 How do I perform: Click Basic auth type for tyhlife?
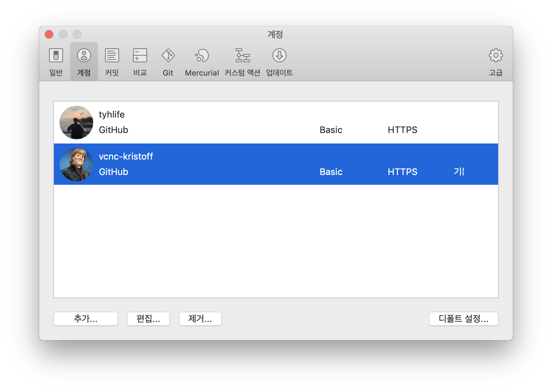tap(331, 130)
